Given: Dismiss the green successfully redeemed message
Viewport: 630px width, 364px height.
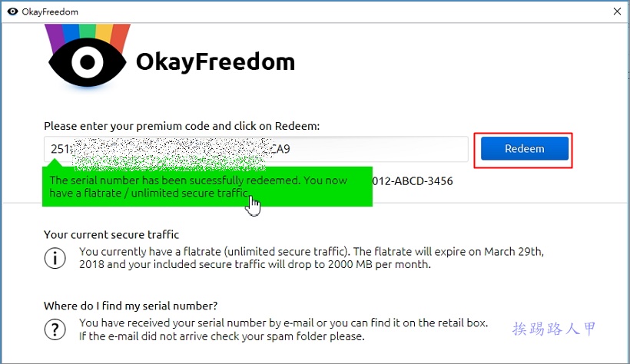Looking at the screenshot, I should pos(207,187).
